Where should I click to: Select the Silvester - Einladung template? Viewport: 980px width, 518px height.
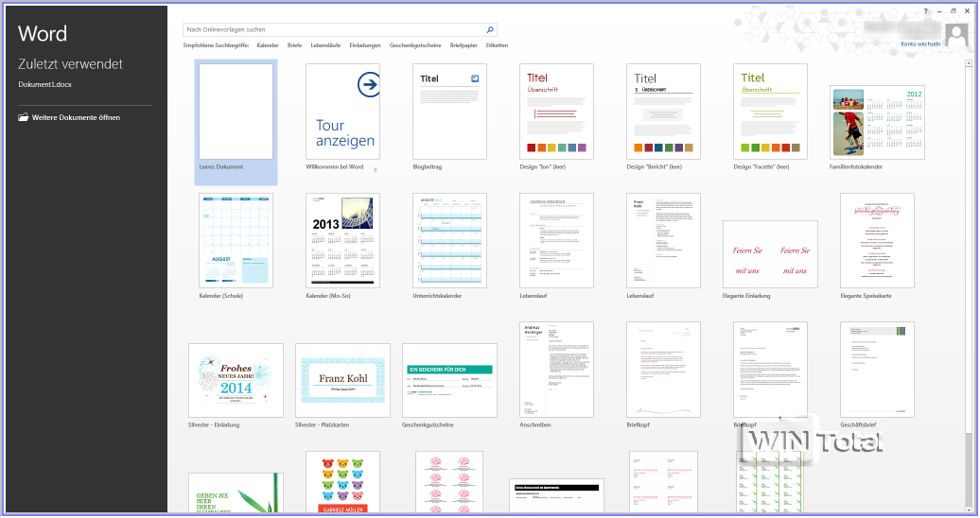(x=236, y=380)
